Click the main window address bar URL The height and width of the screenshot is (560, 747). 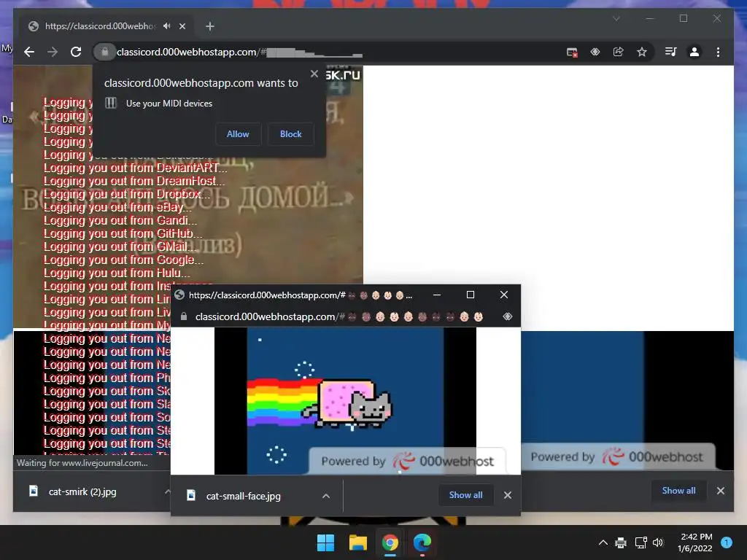[x=239, y=52]
